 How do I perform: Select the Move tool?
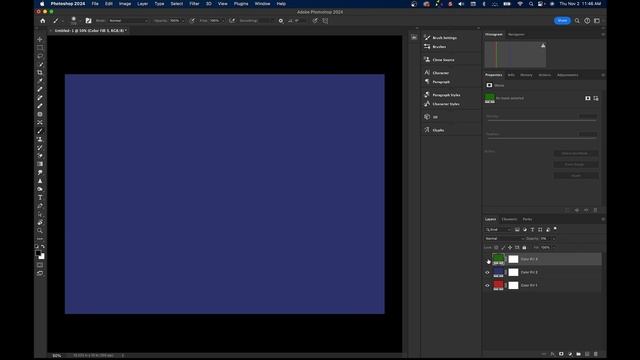40,40
